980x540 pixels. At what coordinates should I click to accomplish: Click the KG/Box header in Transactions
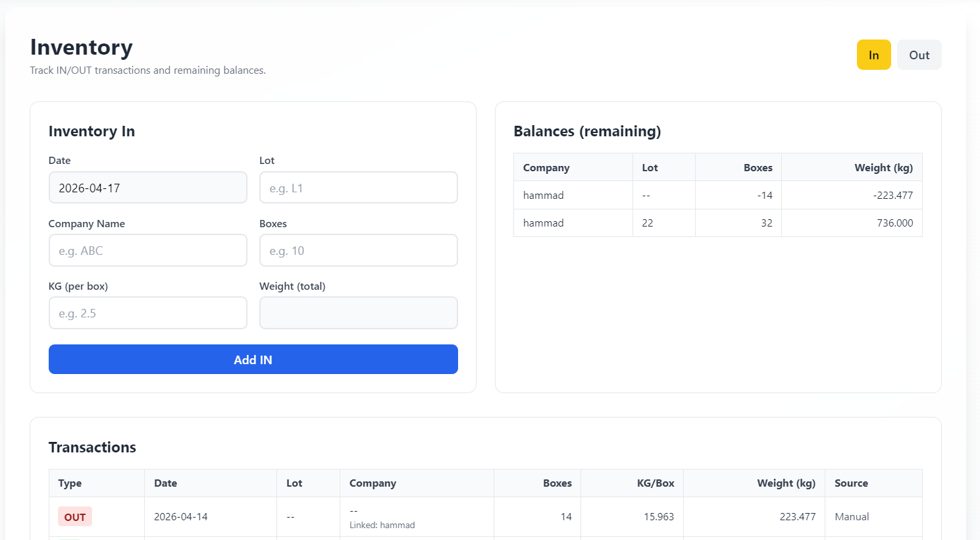point(632,483)
